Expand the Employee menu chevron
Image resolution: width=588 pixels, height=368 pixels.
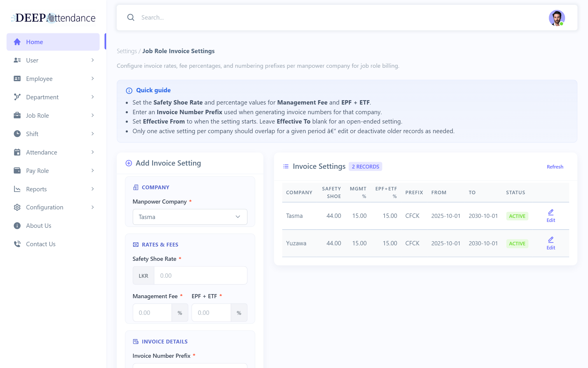click(93, 79)
